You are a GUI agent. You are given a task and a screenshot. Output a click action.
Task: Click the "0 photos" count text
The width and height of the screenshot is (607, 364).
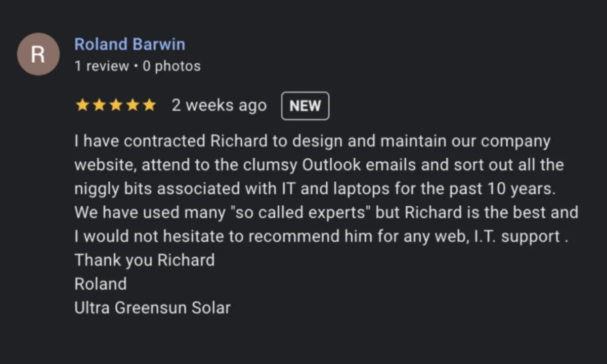pyautogui.click(x=171, y=66)
